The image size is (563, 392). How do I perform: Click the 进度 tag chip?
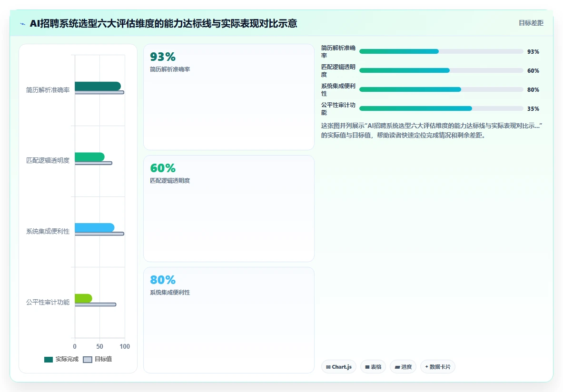(403, 367)
